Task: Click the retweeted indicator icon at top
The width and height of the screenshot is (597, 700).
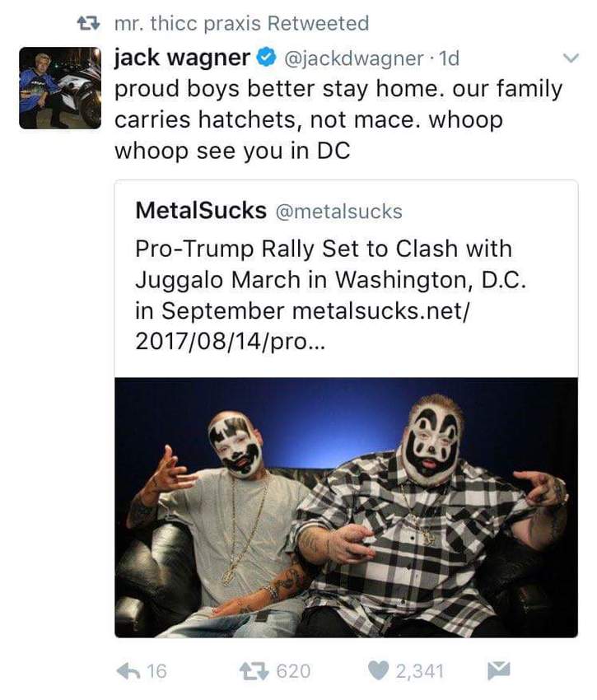Action: point(88,23)
